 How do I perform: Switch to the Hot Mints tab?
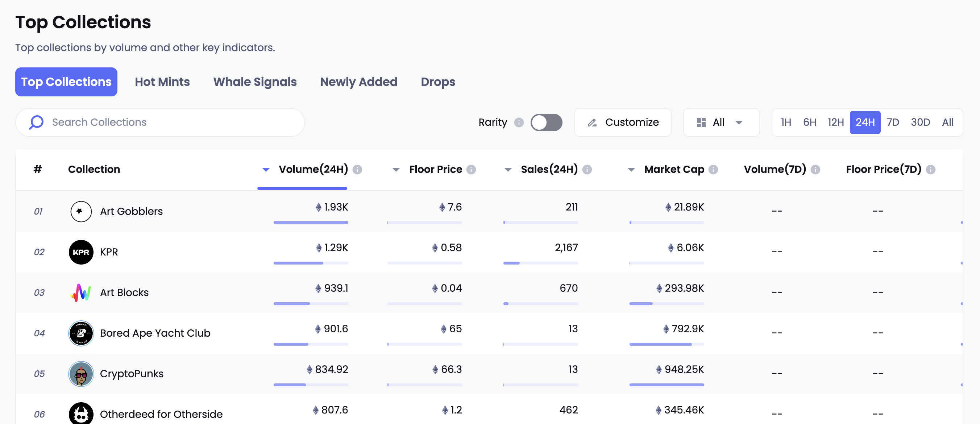162,82
